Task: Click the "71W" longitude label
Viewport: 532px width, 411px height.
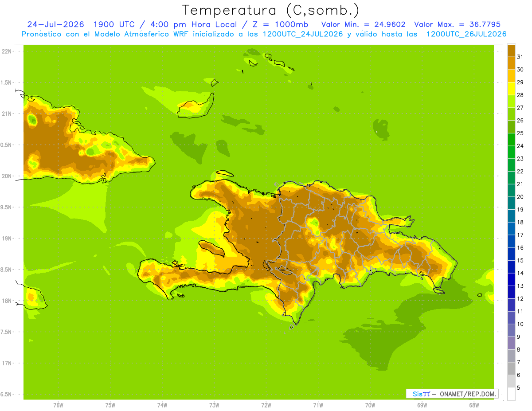Action: (x=318, y=405)
